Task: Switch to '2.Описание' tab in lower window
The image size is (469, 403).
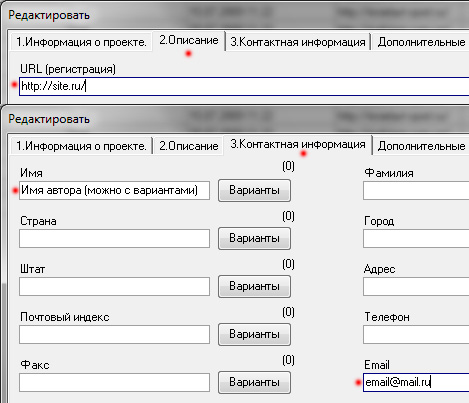Action: click(x=189, y=146)
